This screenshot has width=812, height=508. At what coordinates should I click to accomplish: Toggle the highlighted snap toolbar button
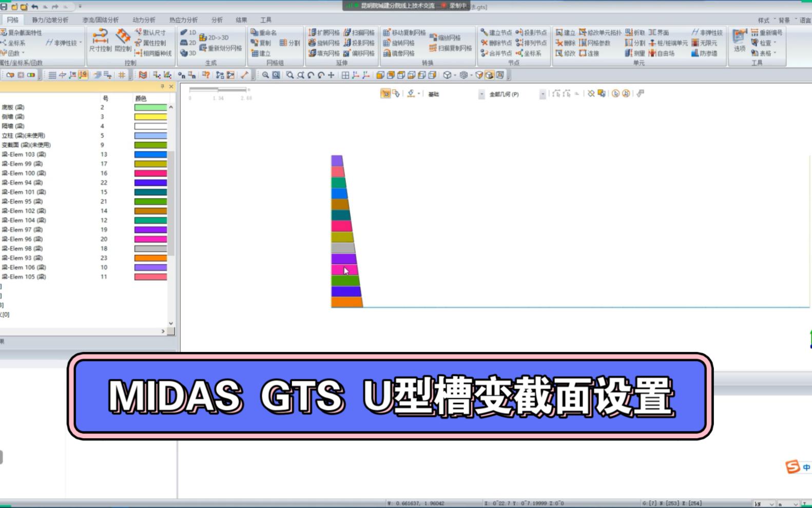tap(83, 75)
